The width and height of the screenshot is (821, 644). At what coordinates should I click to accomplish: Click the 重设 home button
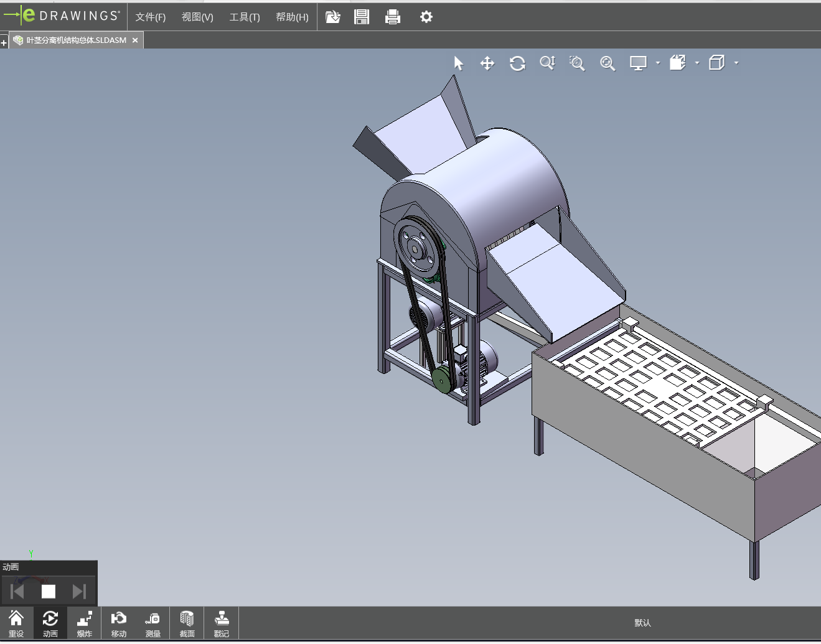point(16,623)
